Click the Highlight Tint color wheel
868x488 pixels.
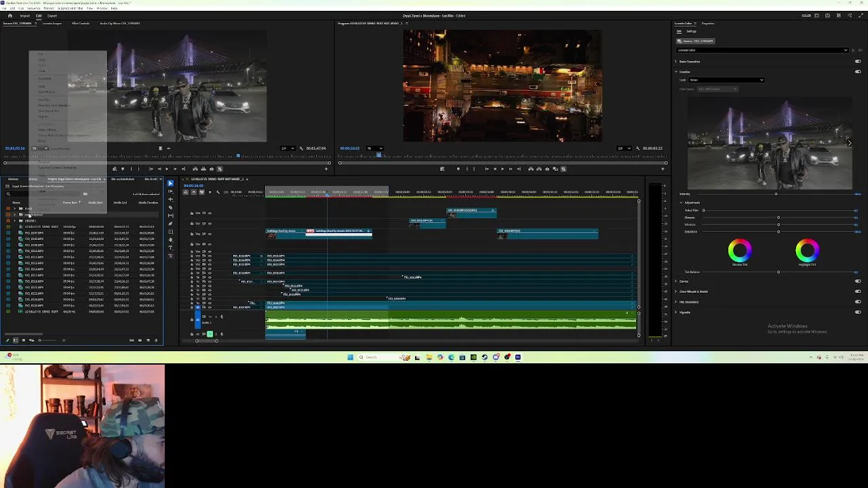point(807,251)
